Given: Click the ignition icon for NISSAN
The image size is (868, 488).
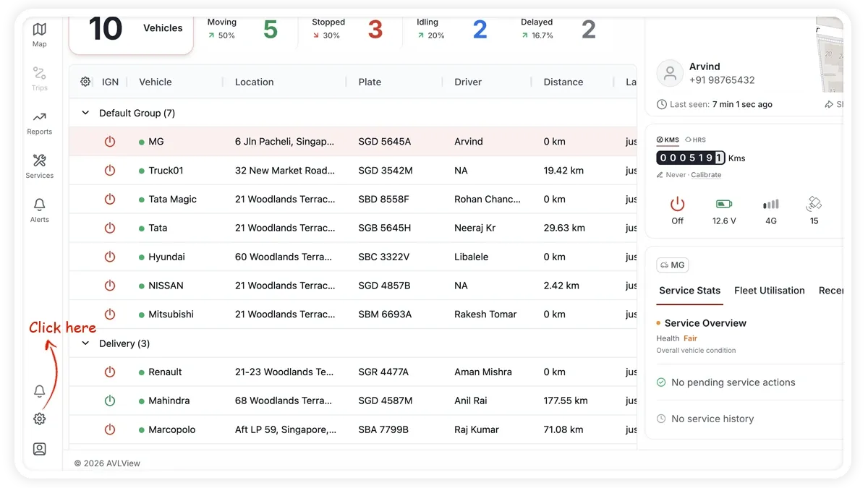Looking at the screenshot, I should tap(110, 286).
